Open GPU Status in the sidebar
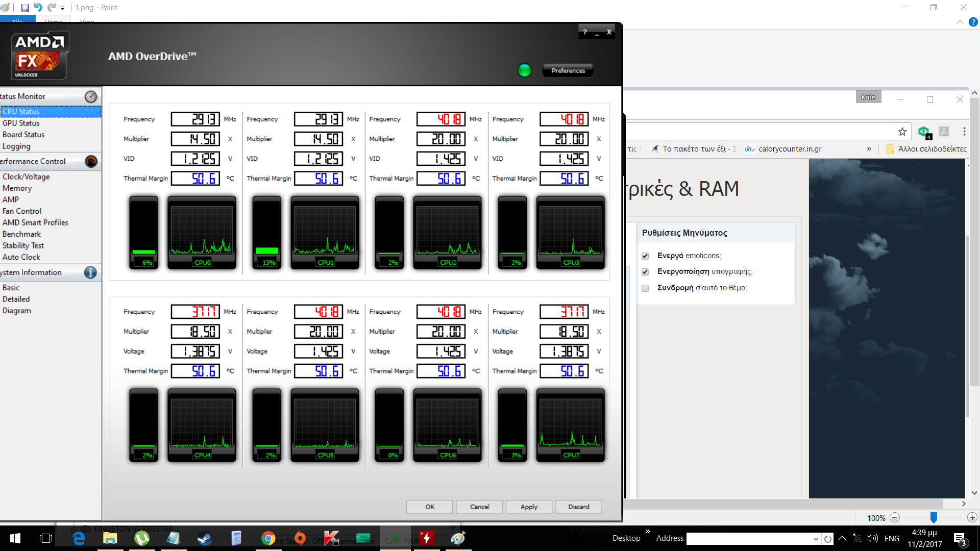Screen dimensions: 980x551 21,123
